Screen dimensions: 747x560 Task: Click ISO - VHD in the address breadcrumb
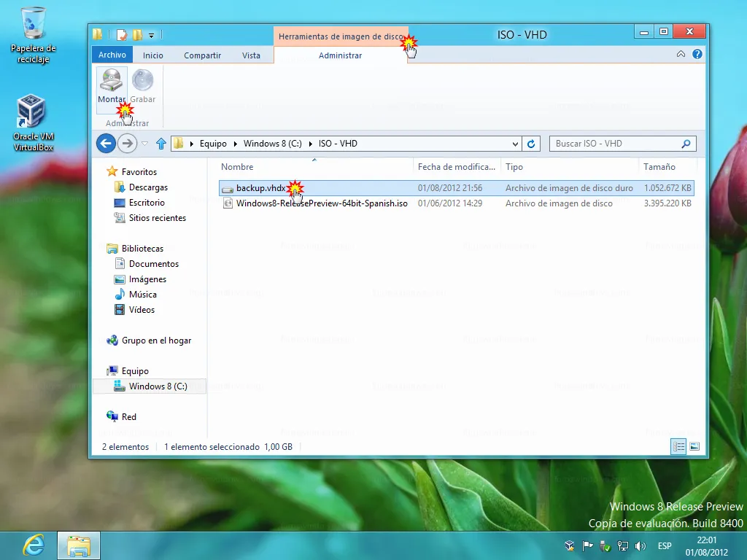[x=338, y=144]
